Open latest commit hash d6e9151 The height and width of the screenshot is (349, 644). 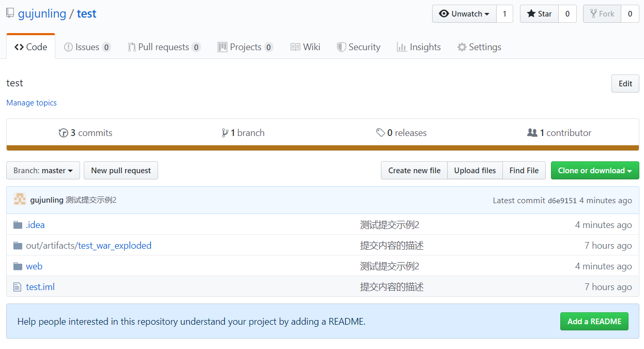click(562, 201)
